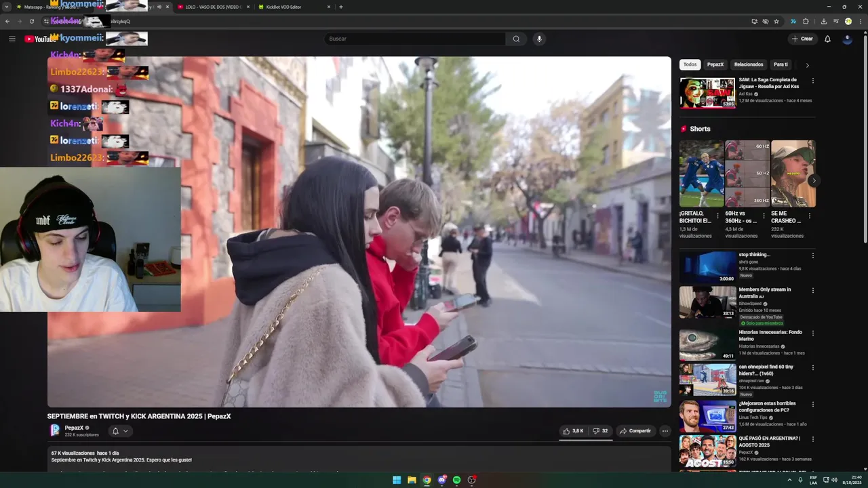Open options for Historias Innecesarias video
Viewport: 868px width, 488px height.
click(813, 333)
